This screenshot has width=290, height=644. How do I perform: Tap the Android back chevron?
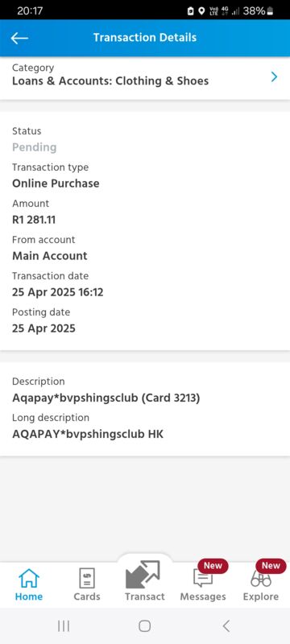226,626
